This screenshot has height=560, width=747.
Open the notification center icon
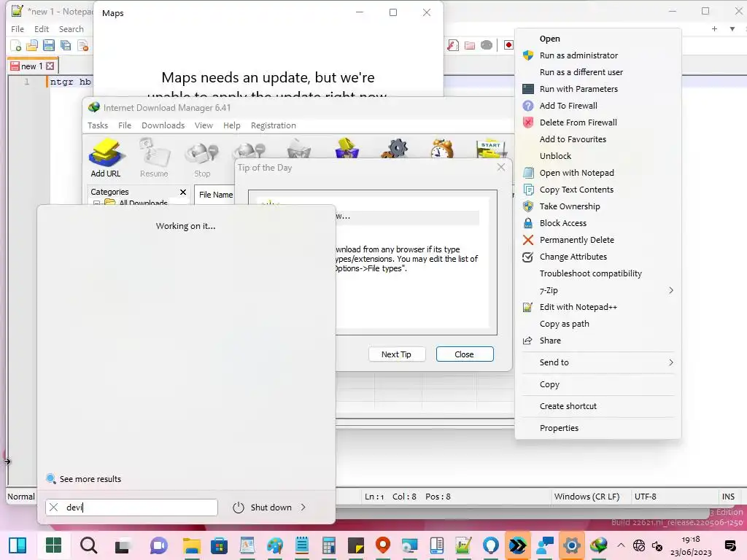point(729,545)
